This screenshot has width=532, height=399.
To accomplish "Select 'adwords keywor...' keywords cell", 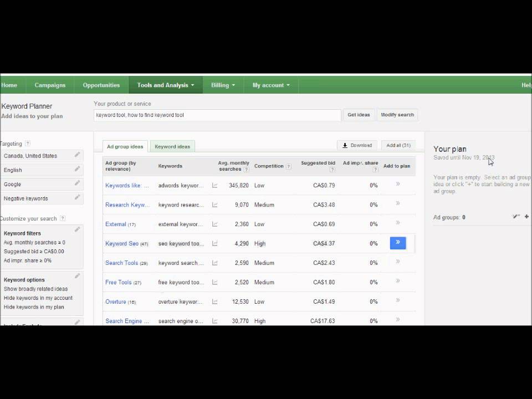I will 181,185.
